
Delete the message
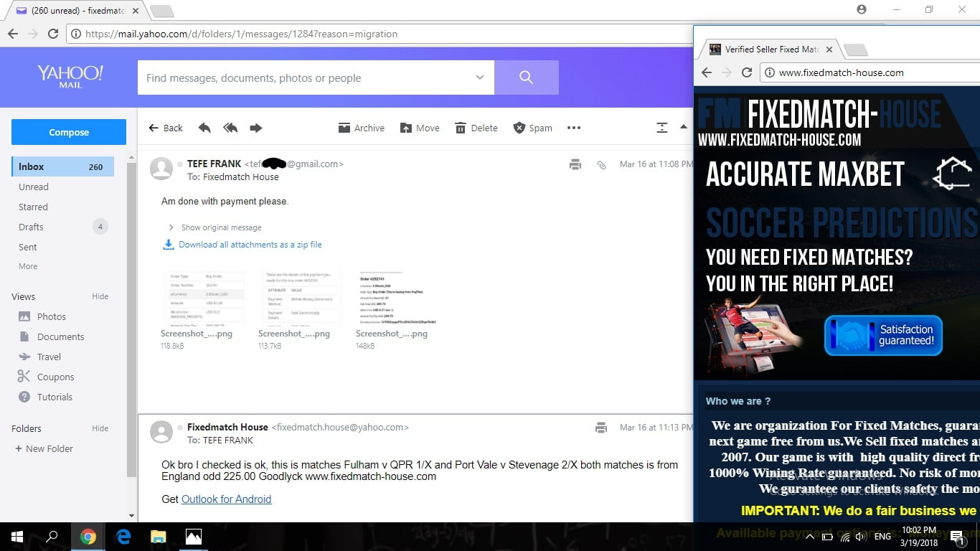[476, 128]
